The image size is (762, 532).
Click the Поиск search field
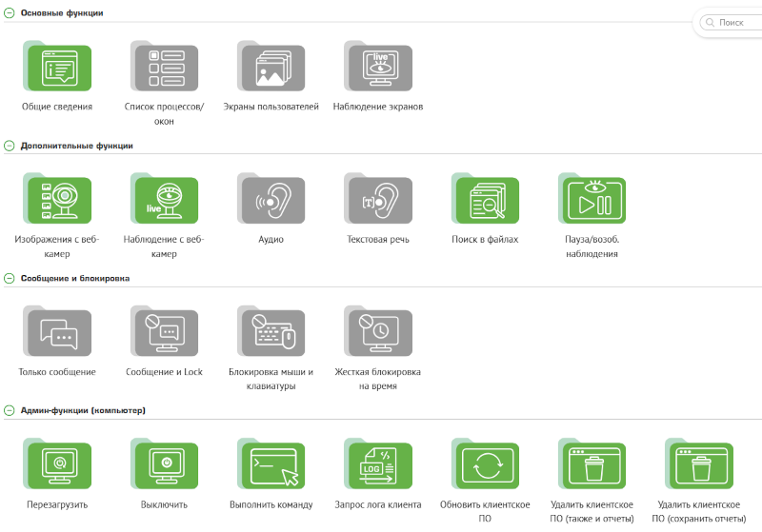[x=733, y=22]
